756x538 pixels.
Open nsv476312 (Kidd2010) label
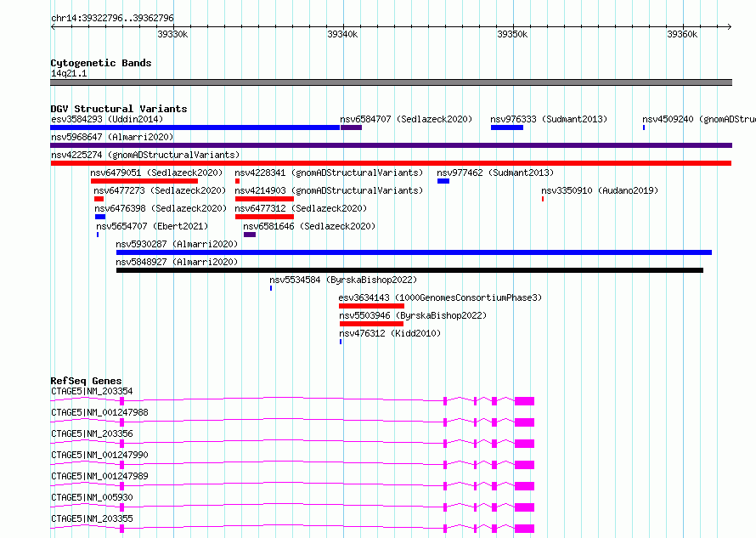[390, 333]
